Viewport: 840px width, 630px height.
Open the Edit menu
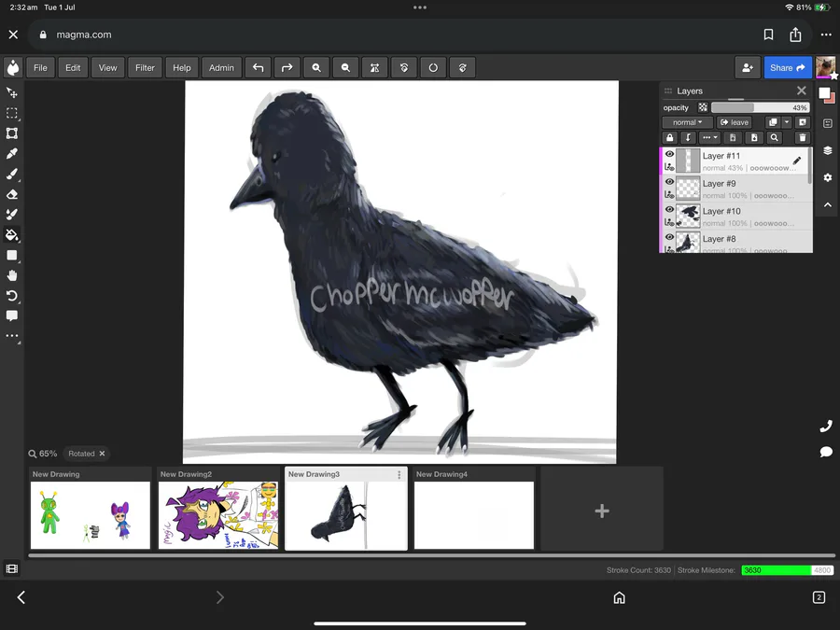(x=73, y=67)
